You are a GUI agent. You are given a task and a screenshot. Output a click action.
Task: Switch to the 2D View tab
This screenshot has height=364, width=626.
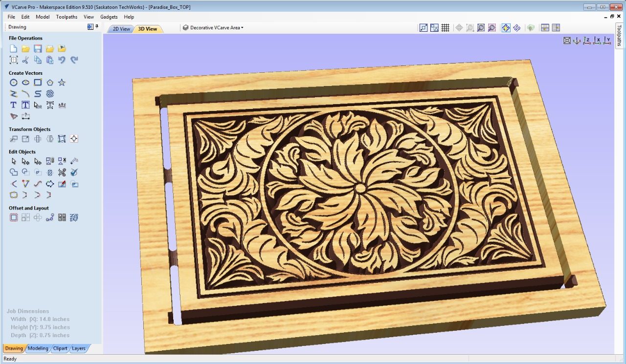click(121, 29)
